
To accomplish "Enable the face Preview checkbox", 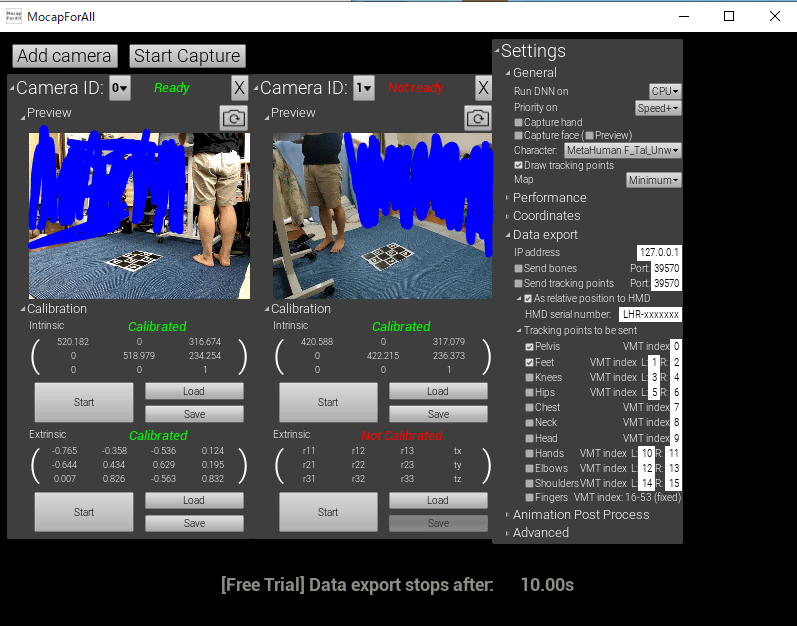I will tap(590, 136).
